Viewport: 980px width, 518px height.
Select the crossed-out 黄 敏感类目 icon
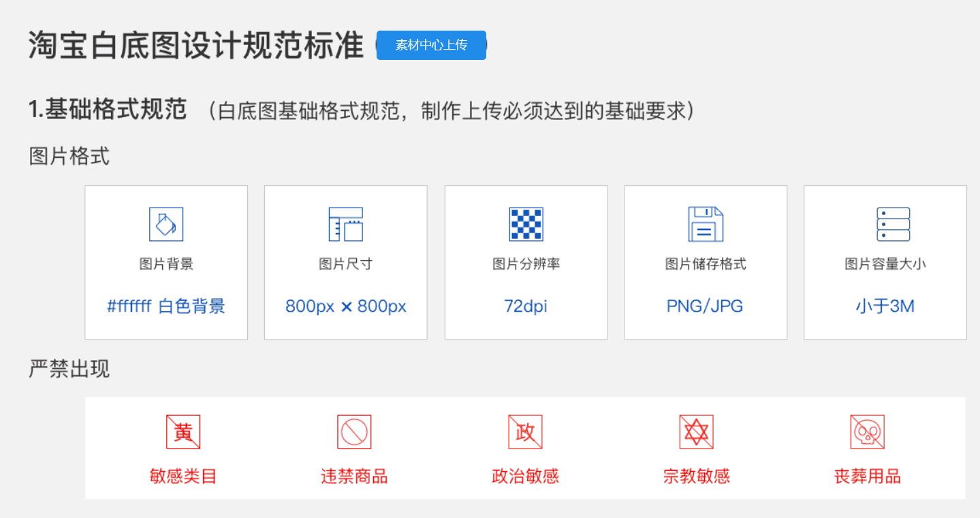point(183,432)
